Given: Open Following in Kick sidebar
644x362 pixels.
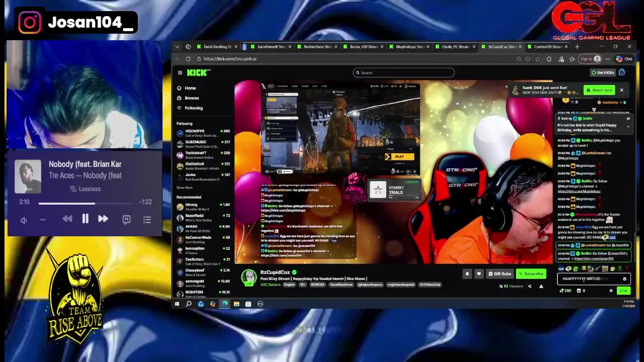Looking at the screenshot, I should click(194, 108).
